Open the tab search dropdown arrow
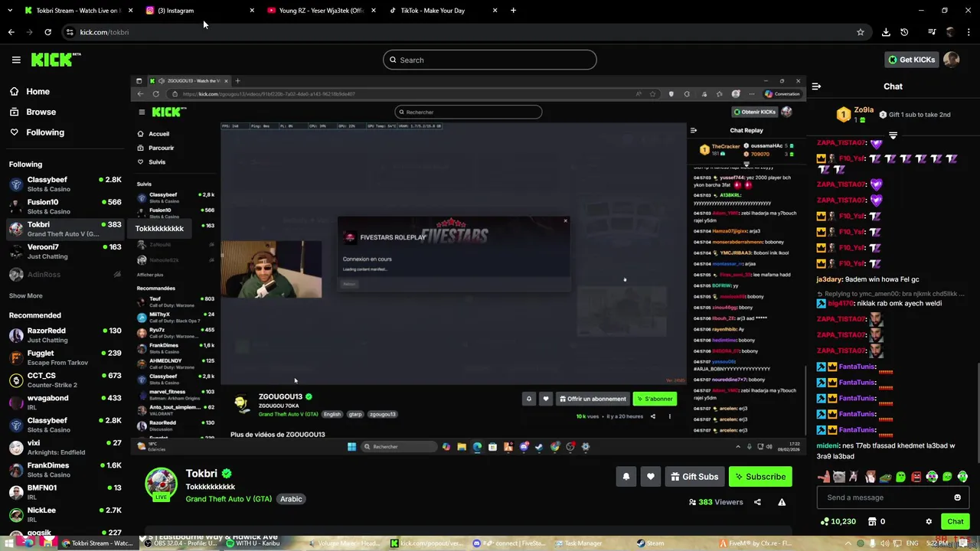980x551 pixels. pyautogui.click(x=9, y=11)
